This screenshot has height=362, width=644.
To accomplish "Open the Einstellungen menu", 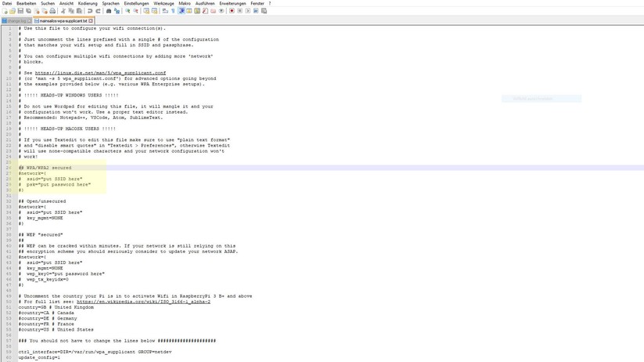I will 136,3.
